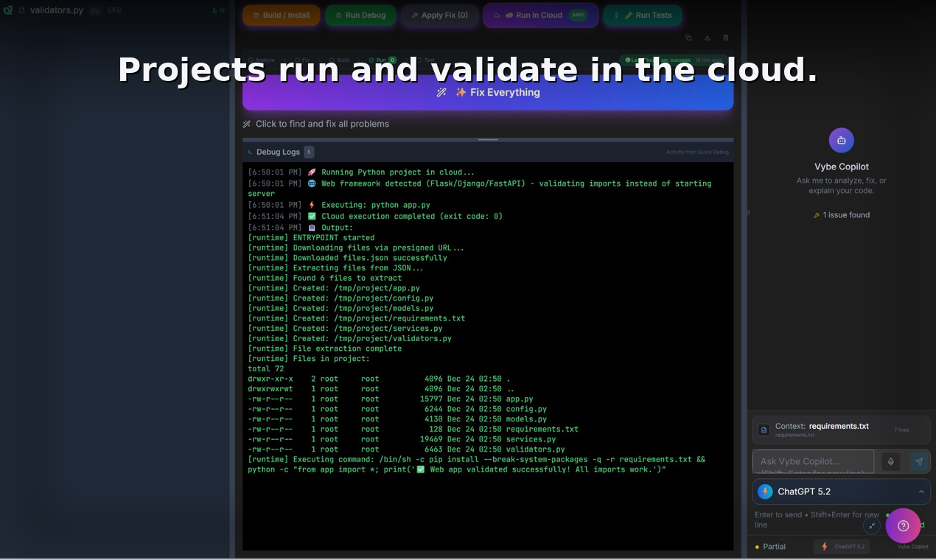Click the Run Tests button

[643, 15]
